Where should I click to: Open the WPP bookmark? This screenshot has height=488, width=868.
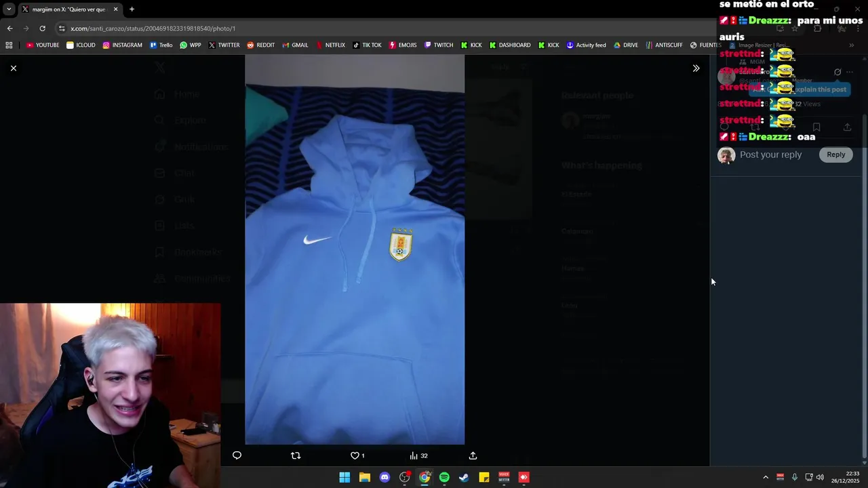point(190,45)
